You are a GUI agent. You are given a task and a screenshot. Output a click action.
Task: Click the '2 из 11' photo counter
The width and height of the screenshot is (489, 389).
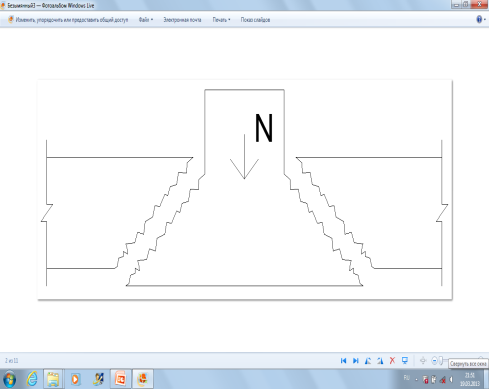coord(12,361)
